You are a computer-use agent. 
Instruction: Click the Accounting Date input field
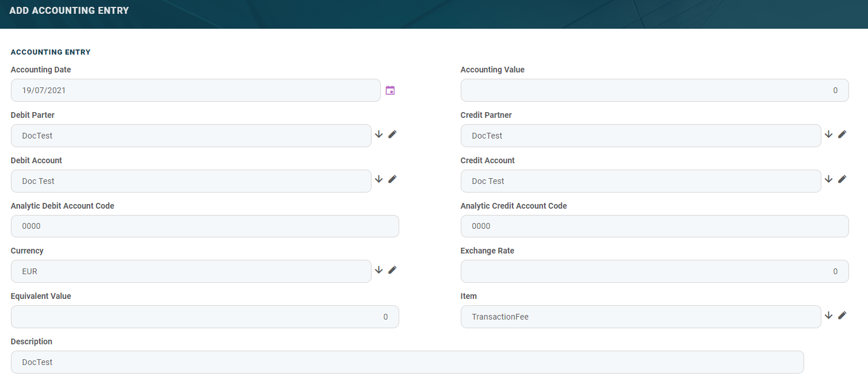pos(196,90)
